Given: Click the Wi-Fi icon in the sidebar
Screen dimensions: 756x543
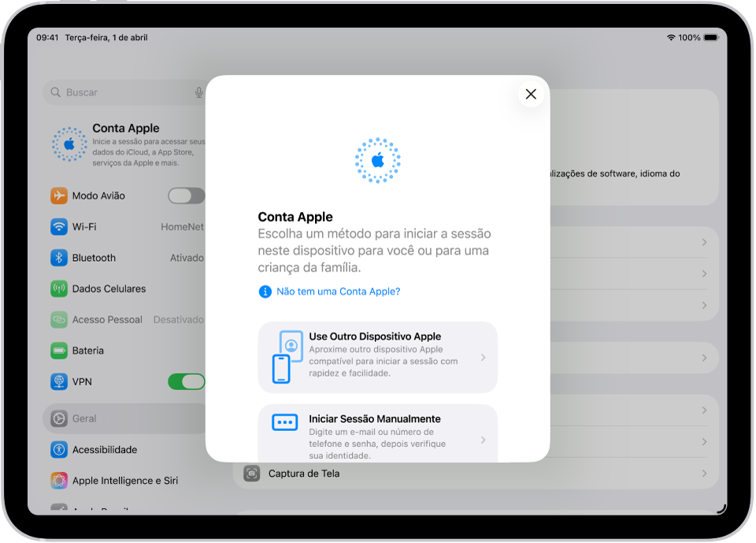Looking at the screenshot, I should pos(58,226).
